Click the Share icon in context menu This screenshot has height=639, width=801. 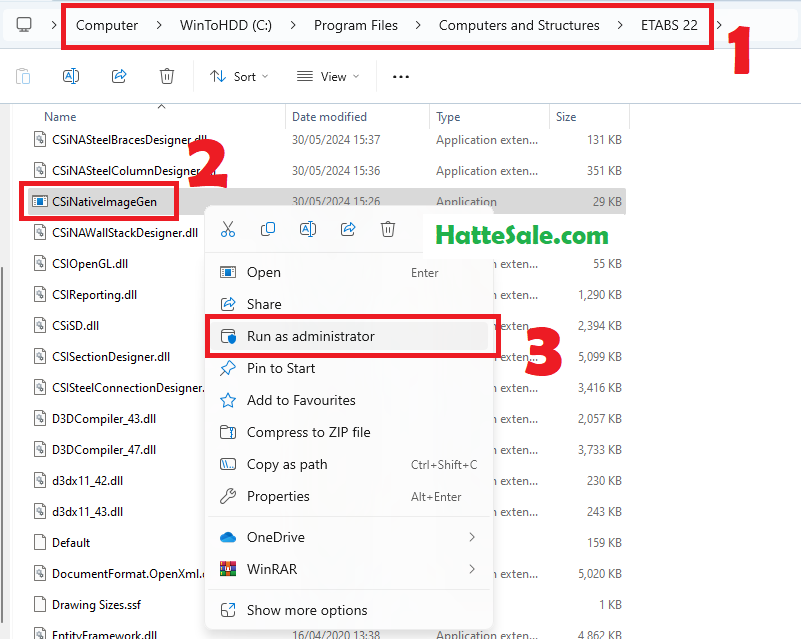(348, 230)
